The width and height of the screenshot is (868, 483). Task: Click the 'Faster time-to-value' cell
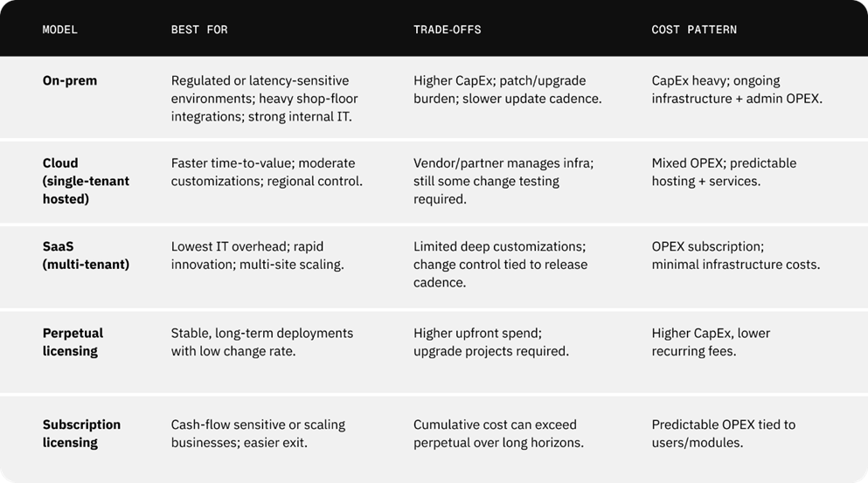click(266, 172)
